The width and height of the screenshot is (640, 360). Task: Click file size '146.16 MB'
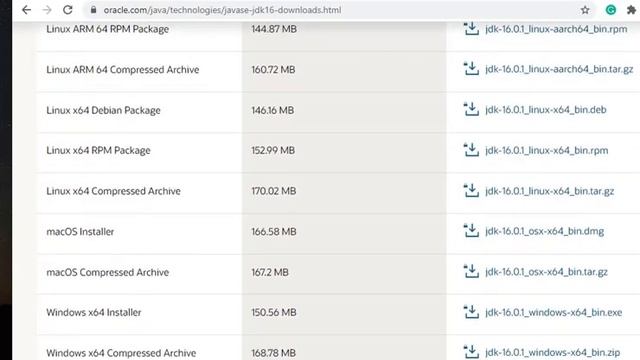click(x=272, y=110)
